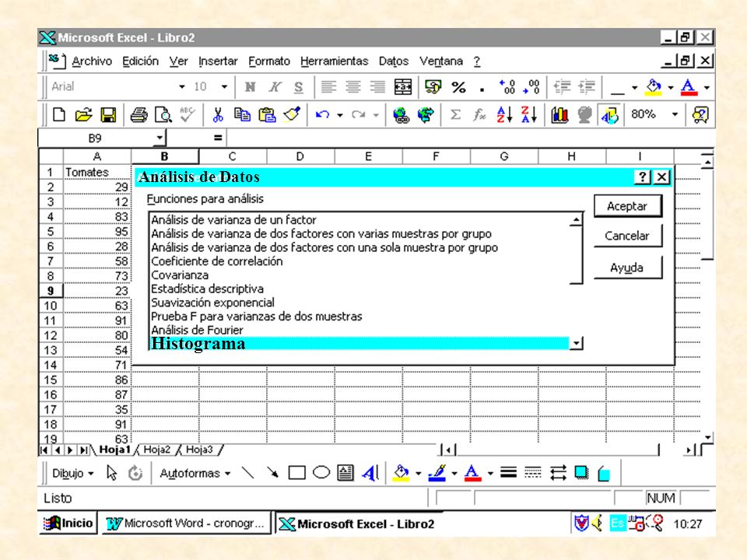
Task: Click the Print icon
Action: tap(139, 115)
